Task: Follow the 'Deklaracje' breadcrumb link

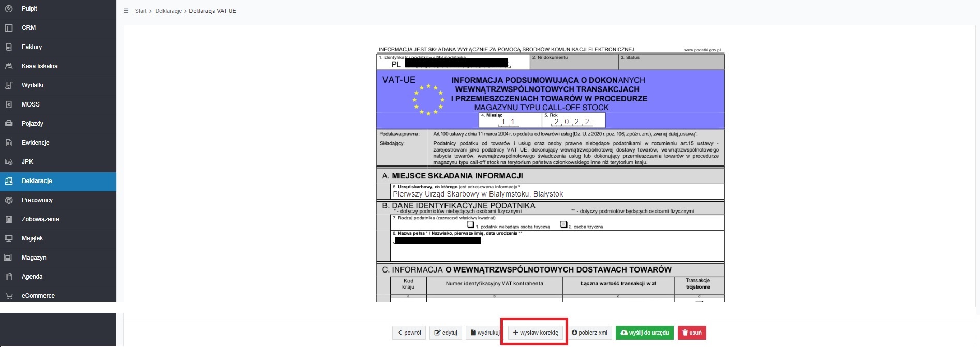Action: point(168,11)
